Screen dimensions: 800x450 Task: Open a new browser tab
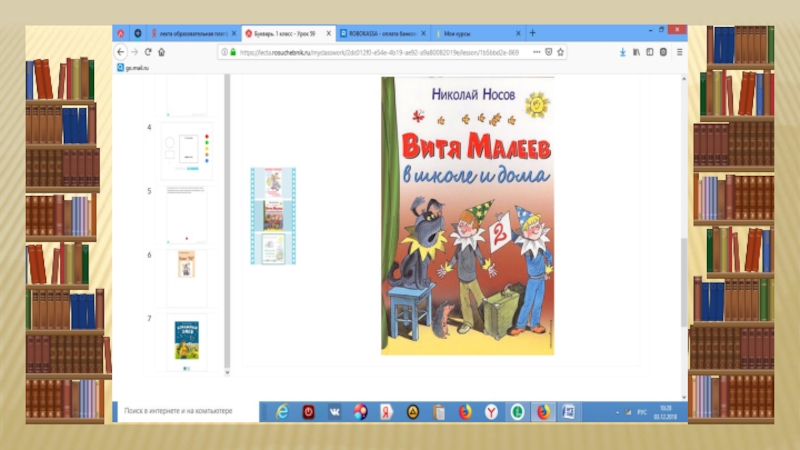tap(532, 32)
